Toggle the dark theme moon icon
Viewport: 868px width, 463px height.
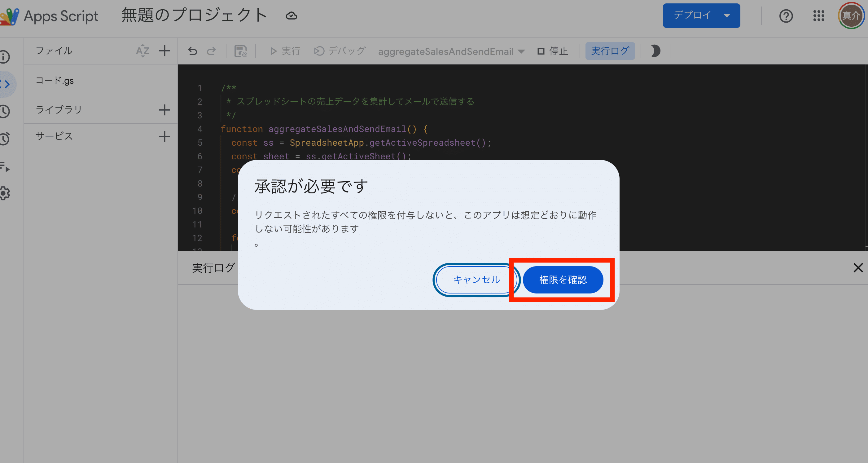655,51
